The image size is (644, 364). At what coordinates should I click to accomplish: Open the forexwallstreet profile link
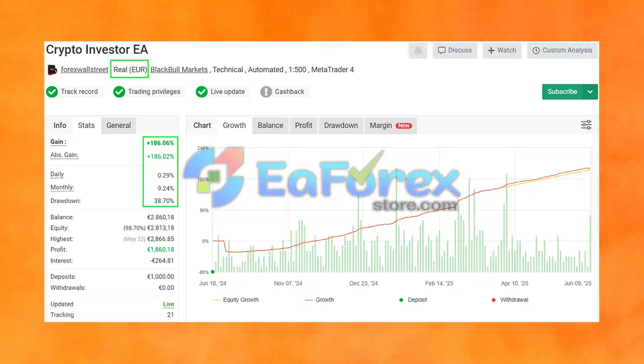(x=85, y=69)
